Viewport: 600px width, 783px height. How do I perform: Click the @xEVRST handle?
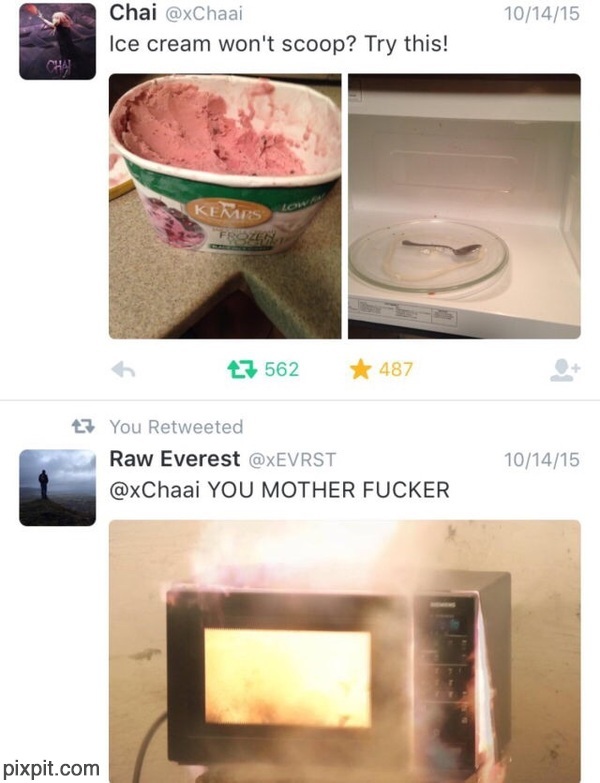coord(292,459)
